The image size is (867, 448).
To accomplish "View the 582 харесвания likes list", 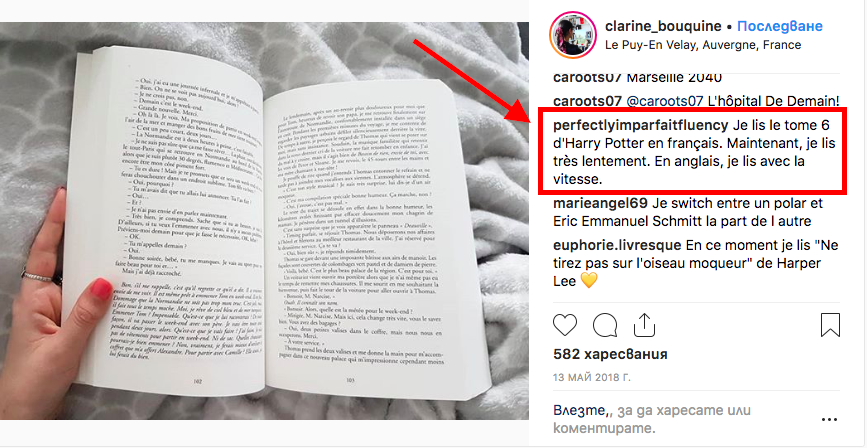I will click(x=610, y=354).
